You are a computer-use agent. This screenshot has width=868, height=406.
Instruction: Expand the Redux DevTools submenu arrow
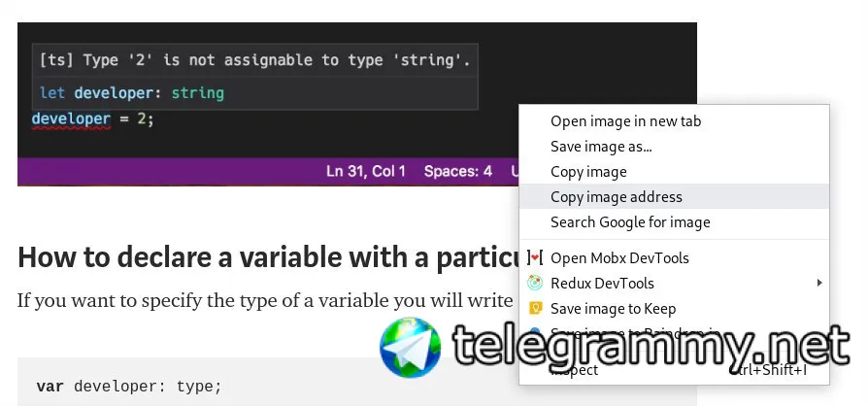click(819, 284)
